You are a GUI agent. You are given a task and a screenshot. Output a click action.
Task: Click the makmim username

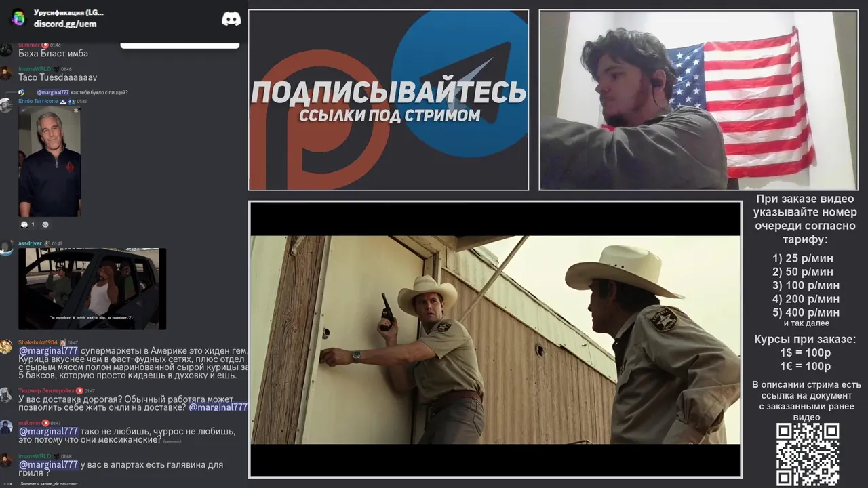(x=29, y=423)
